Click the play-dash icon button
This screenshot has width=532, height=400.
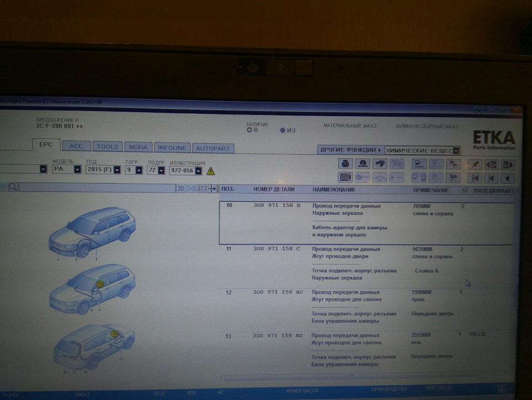[x=397, y=178]
